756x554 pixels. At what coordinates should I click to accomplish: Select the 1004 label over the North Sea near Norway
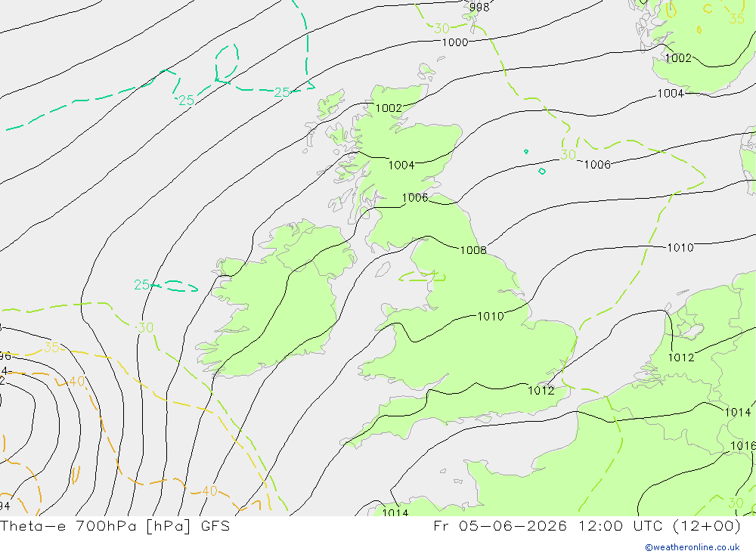click(671, 94)
